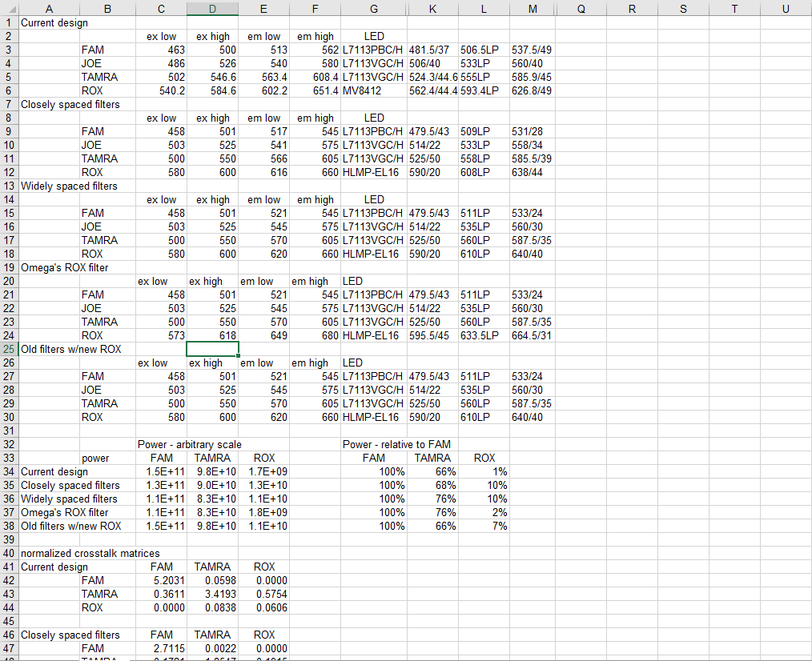Select the column D header
This screenshot has height=661, width=812.
[212, 8]
